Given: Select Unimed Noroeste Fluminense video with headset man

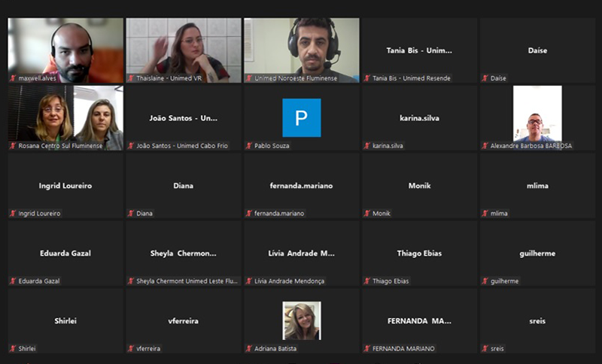Looking at the screenshot, I should click(x=302, y=48).
